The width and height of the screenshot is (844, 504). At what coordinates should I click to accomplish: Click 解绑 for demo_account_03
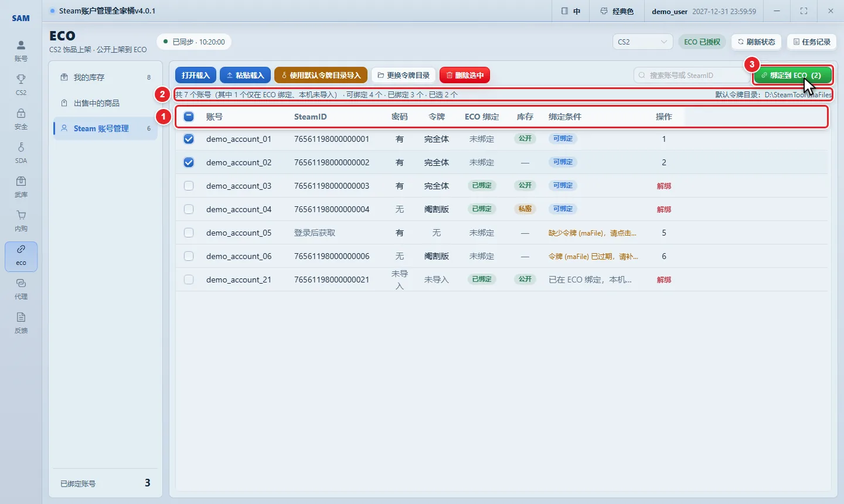(664, 186)
